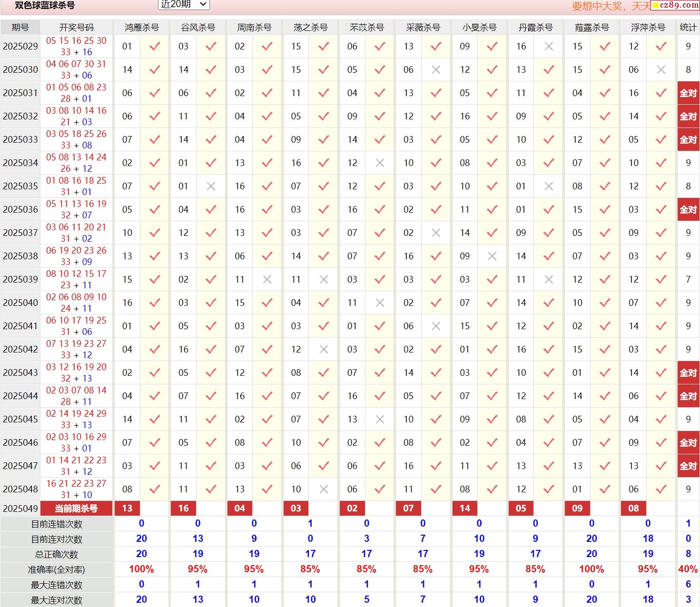Click the 浮萍杀号 column header

648,28
